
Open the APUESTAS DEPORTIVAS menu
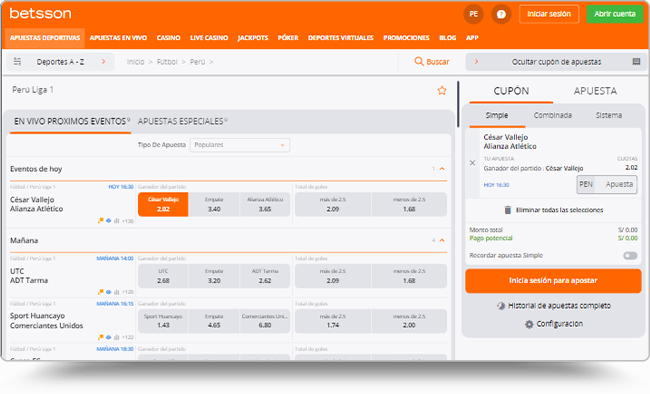45,38
